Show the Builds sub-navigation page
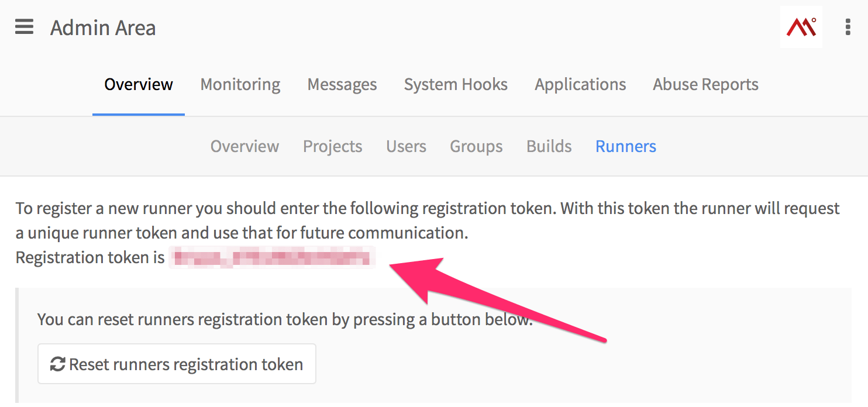The height and width of the screenshot is (407, 868). click(x=549, y=146)
